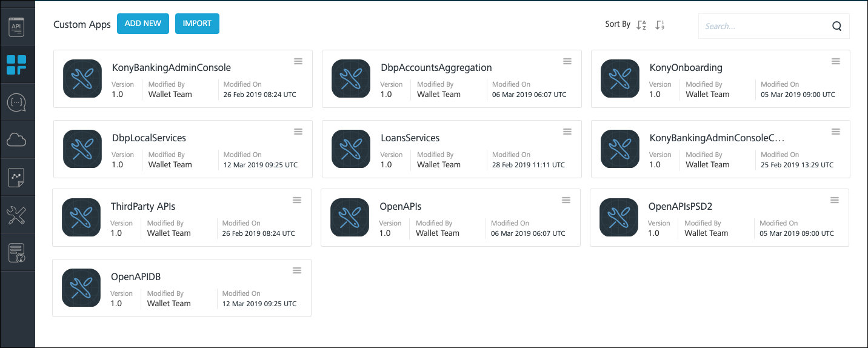Image resolution: width=868 pixels, height=348 pixels.
Task: Click the OpenAPIs app icon
Action: pyautogui.click(x=350, y=218)
